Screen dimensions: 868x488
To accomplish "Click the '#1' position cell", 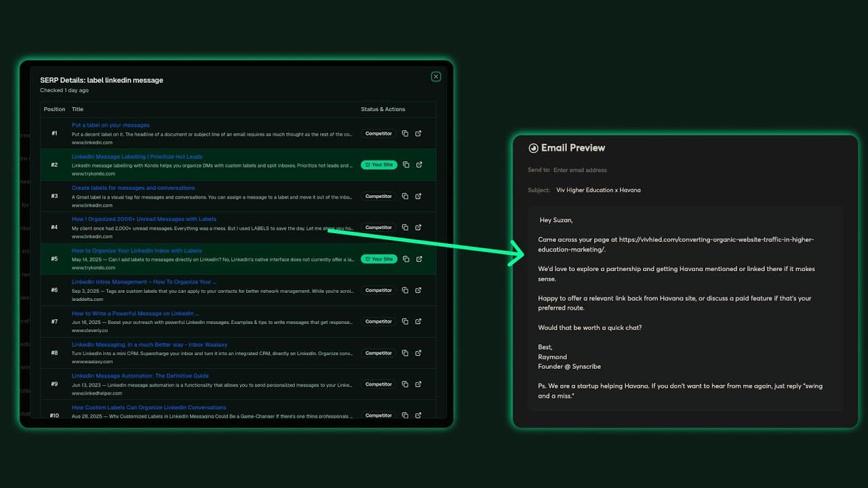I will tap(54, 134).
